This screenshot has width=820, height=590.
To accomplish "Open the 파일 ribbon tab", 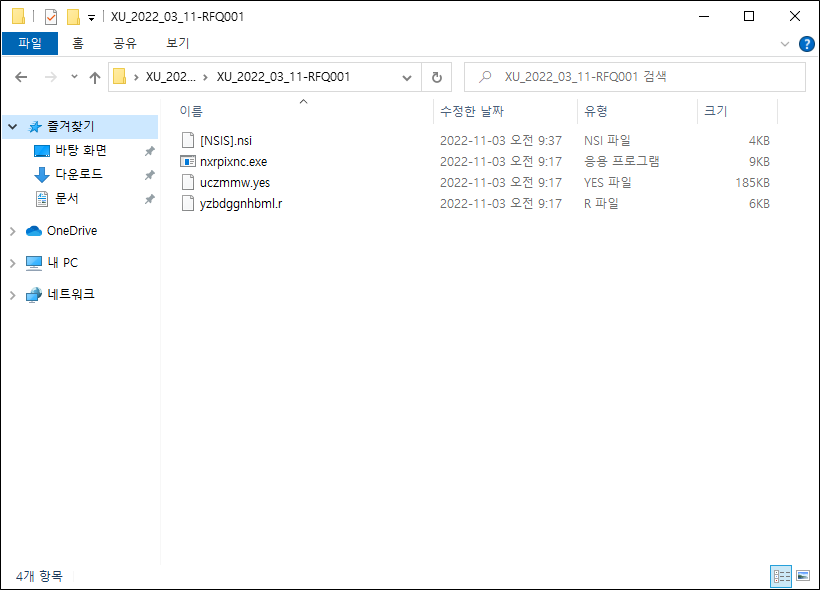I will (x=30, y=43).
